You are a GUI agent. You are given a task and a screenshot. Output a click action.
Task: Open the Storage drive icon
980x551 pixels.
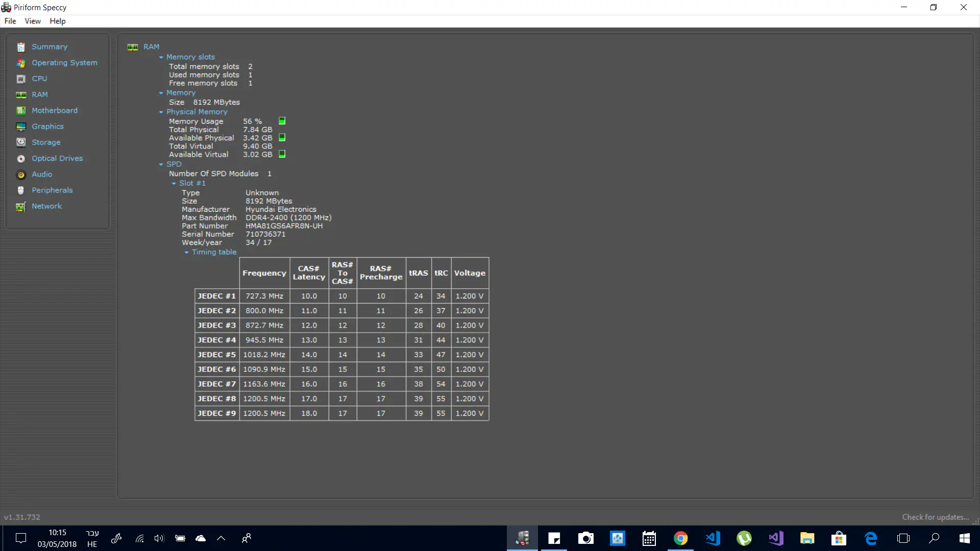[x=21, y=142]
